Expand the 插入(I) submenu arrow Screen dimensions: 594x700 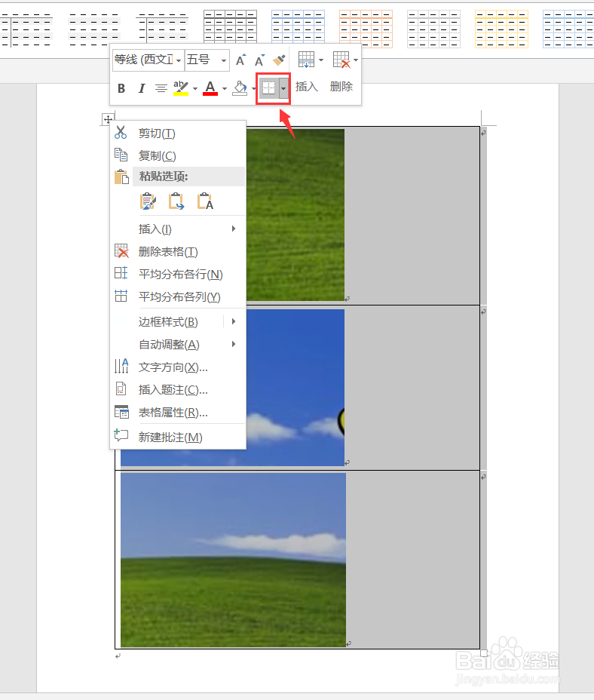pos(234,229)
